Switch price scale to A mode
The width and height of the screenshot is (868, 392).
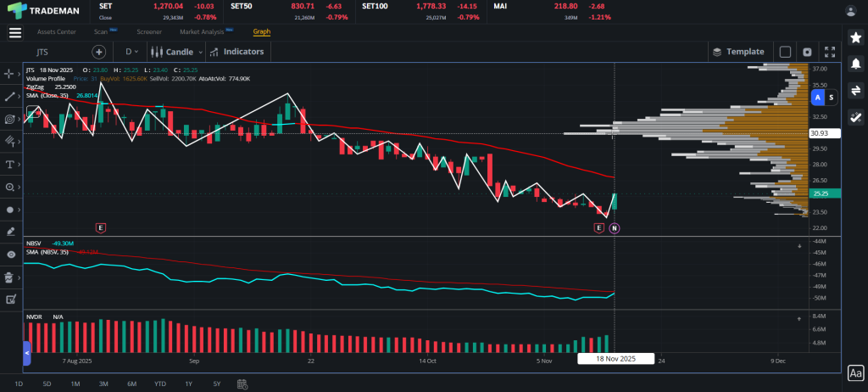pyautogui.click(x=818, y=98)
